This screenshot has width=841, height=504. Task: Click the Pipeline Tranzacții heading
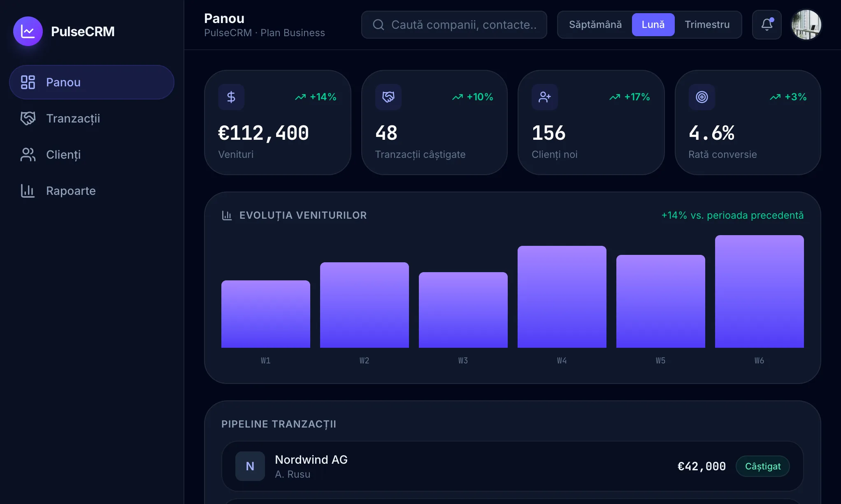coord(279,424)
